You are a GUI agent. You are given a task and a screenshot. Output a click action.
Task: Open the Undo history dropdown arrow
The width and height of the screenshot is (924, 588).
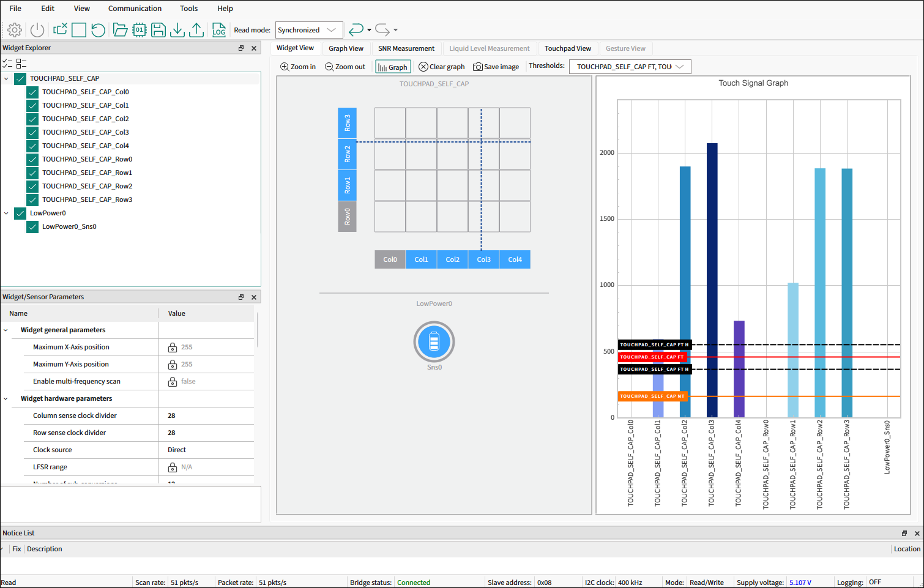(x=369, y=30)
